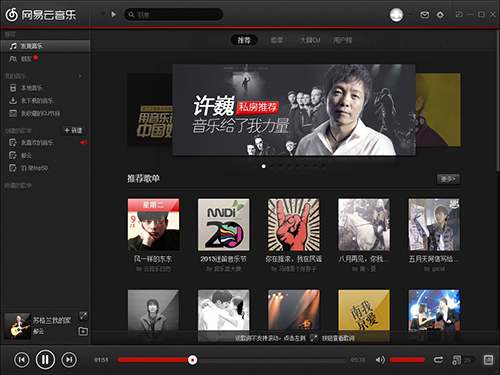Click the 创建 new playlist button
Viewport: 500px width, 375px height.
[x=73, y=130]
